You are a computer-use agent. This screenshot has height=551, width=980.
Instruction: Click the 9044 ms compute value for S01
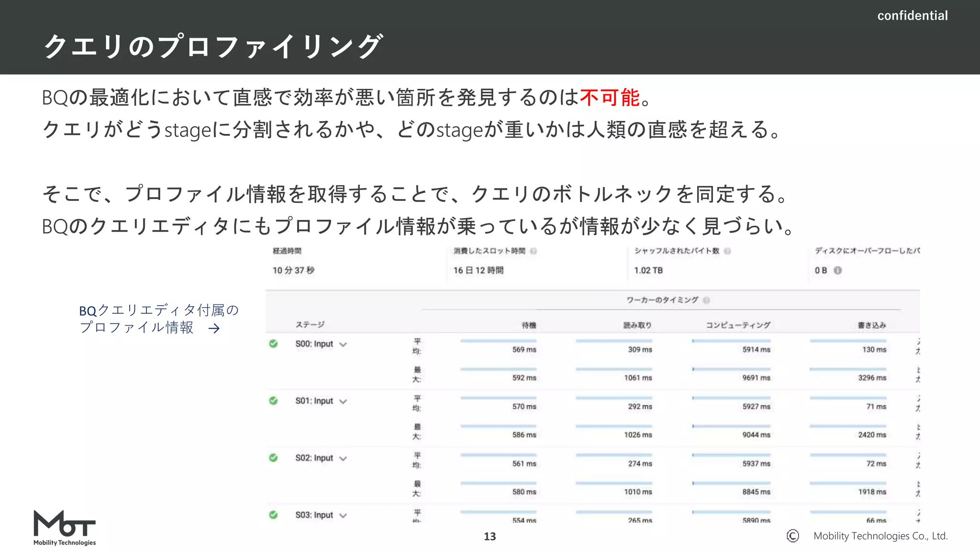pos(757,435)
